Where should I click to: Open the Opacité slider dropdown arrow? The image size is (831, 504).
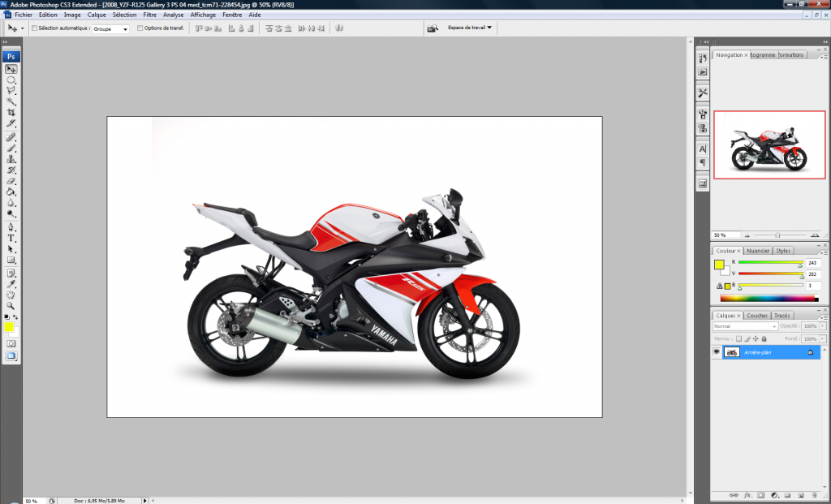823,326
